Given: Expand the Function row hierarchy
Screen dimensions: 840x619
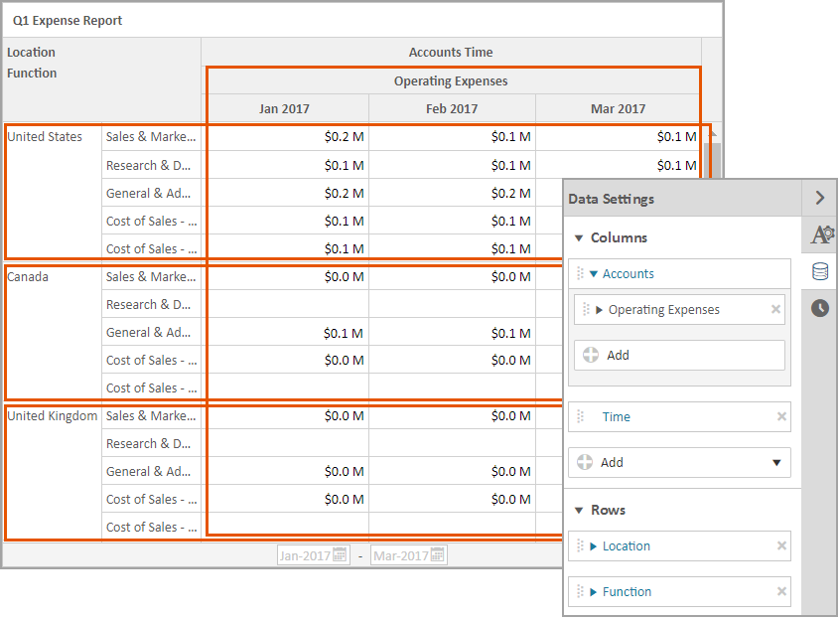Looking at the screenshot, I should tap(593, 591).
